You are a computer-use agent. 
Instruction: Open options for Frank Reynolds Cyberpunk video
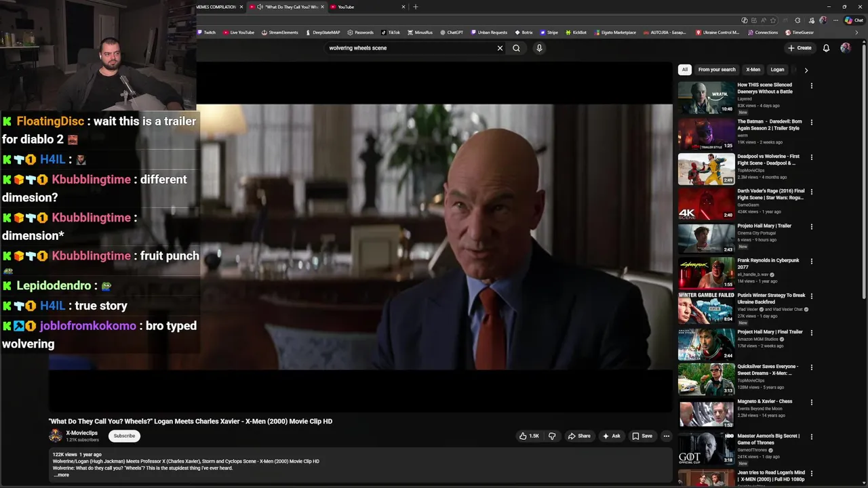[811, 262]
